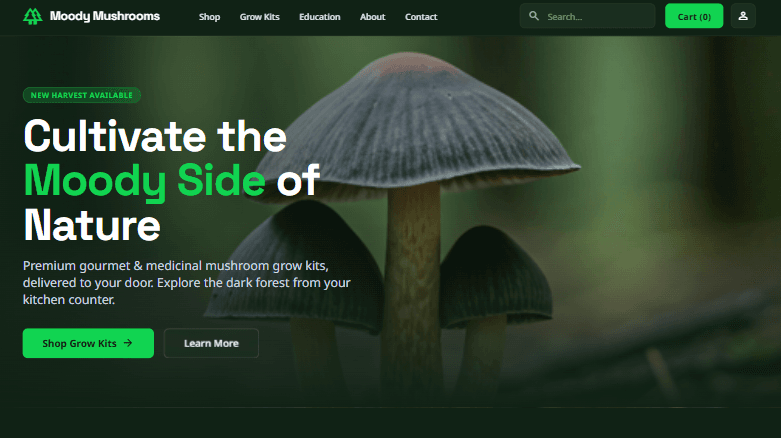Screen dimensions: 781x438
Task: Go to the Education page
Action: point(319,17)
